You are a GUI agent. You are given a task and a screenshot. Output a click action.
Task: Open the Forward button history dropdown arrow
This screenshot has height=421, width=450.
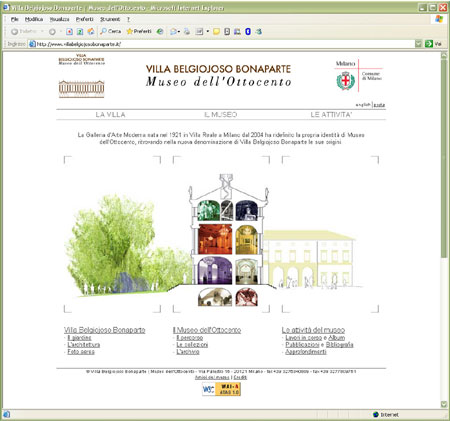pyautogui.click(x=61, y=32)
